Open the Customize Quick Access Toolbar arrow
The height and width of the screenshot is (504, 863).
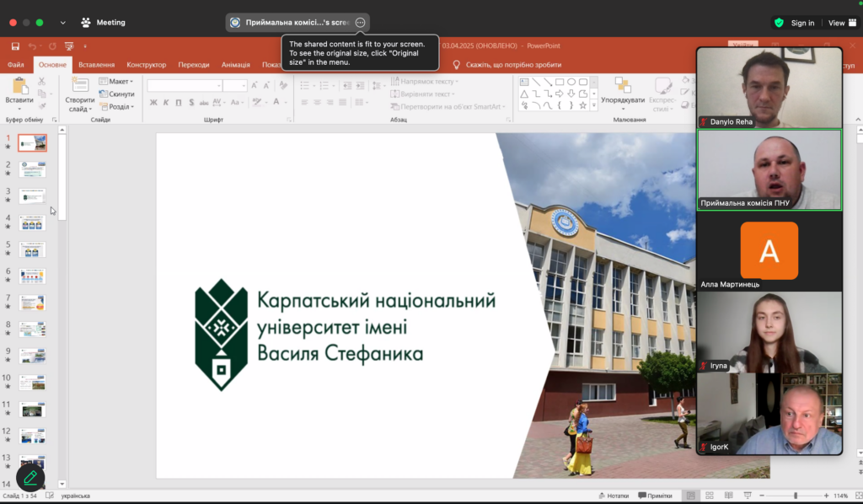(85, 46)
